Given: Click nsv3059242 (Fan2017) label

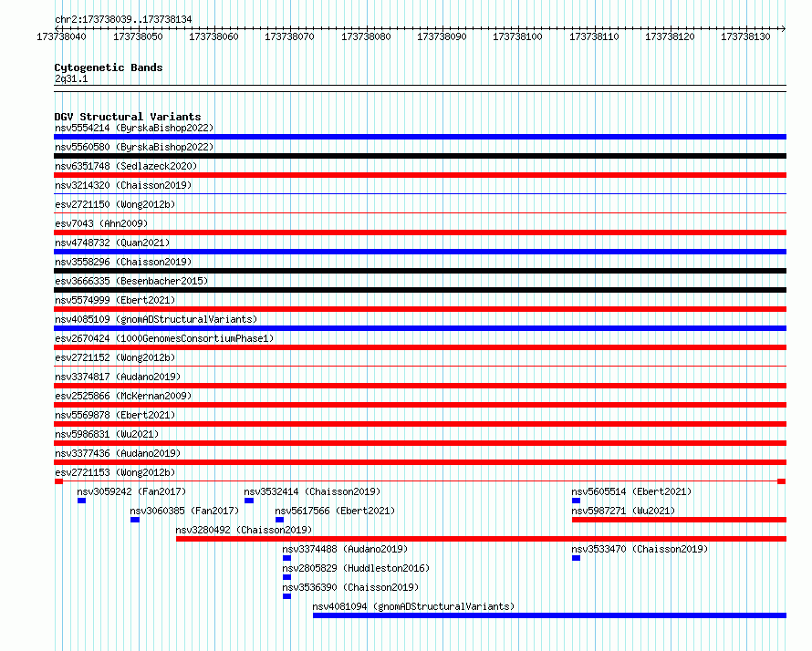Looking at the screenshot, I should (x=131, y=491).
